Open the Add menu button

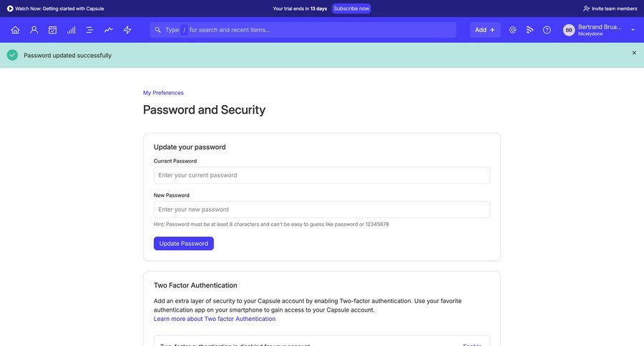[x=485, y=30]
